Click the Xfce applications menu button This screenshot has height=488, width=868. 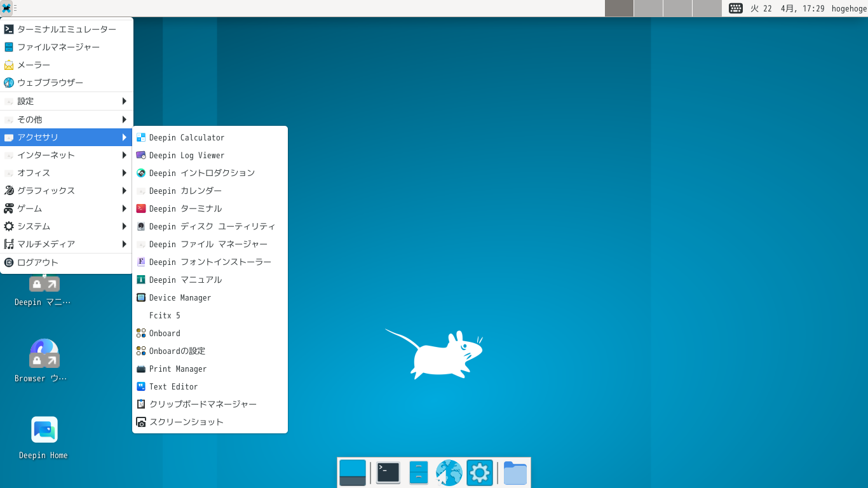(6, 8)
